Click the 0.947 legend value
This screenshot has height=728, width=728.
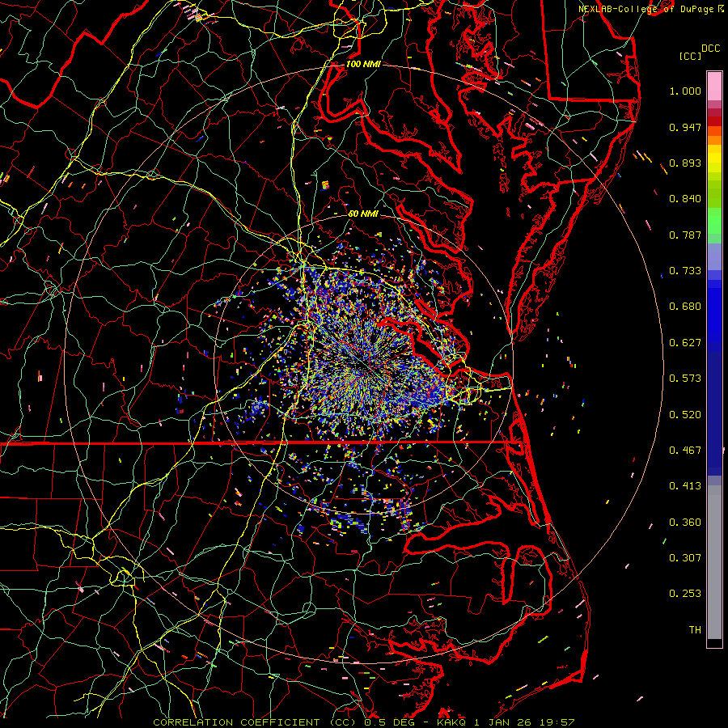[x=685, y=127]
